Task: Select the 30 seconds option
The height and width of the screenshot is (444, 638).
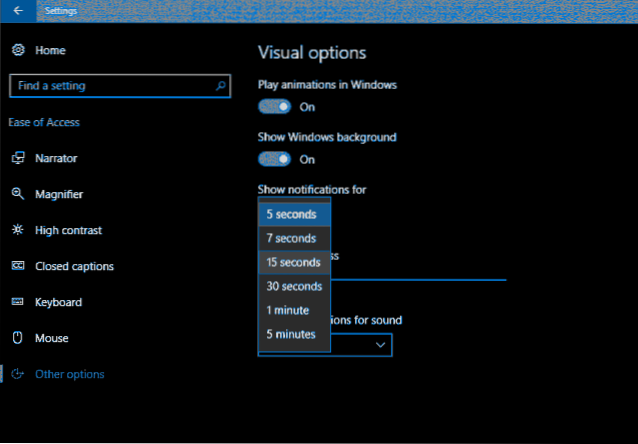Action: [x=293, y=286]
